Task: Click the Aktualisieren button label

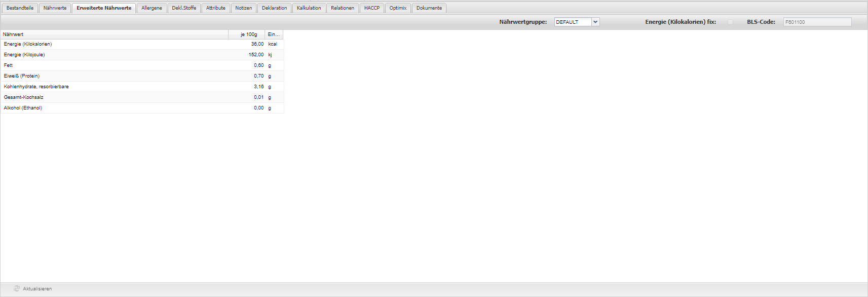Action: tap(37, 289)
